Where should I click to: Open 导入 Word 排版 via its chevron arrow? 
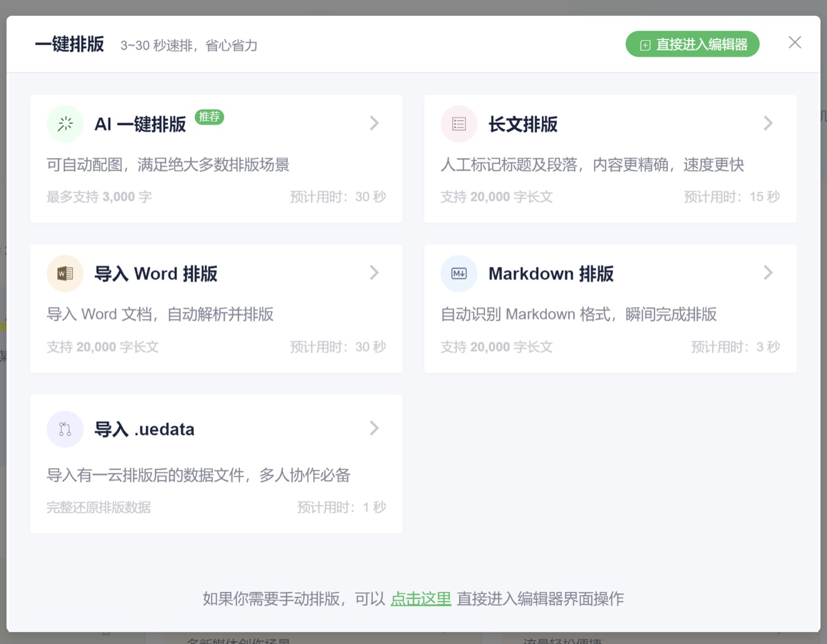click(374, 273)
